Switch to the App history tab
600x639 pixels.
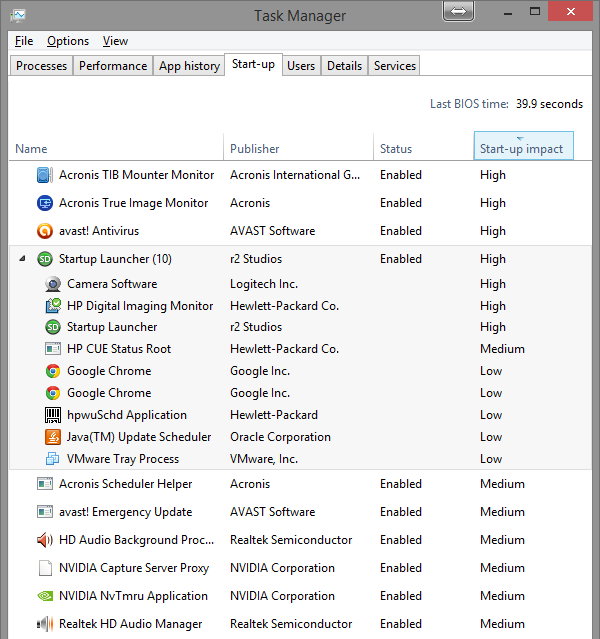pyautogui.click(x=189, y=66)
